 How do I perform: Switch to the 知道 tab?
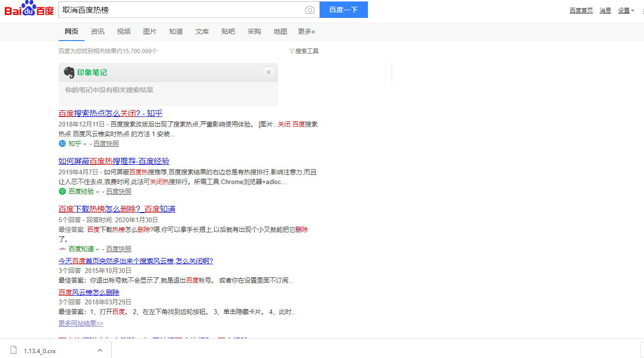[176, 31]
